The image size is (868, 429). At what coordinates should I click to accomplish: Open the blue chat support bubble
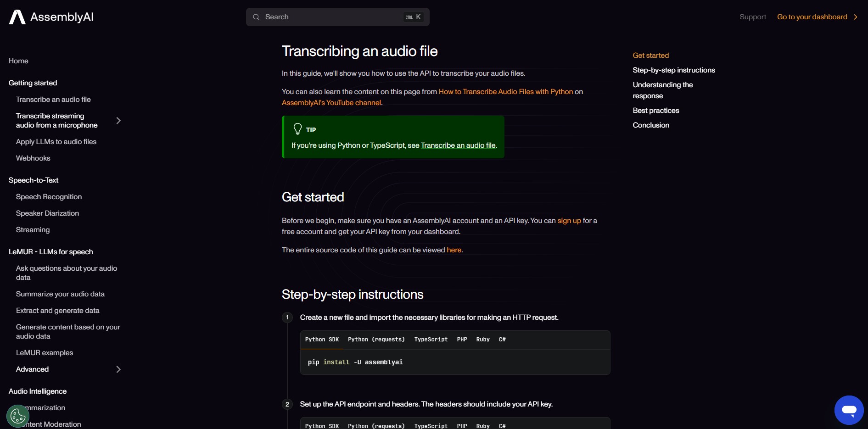(x=849, y=410)
